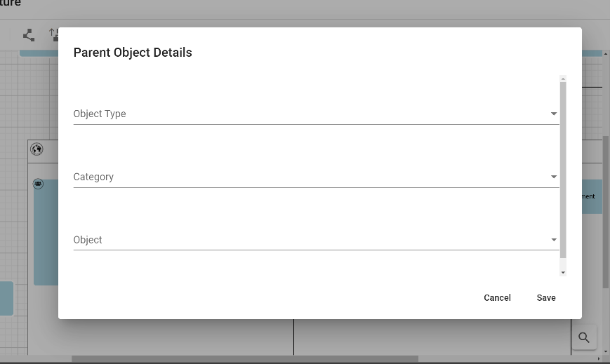Focus the Category field label
The width and height of the screenshot is (610, 364).
pyautogui.click(x=93, y=177)
